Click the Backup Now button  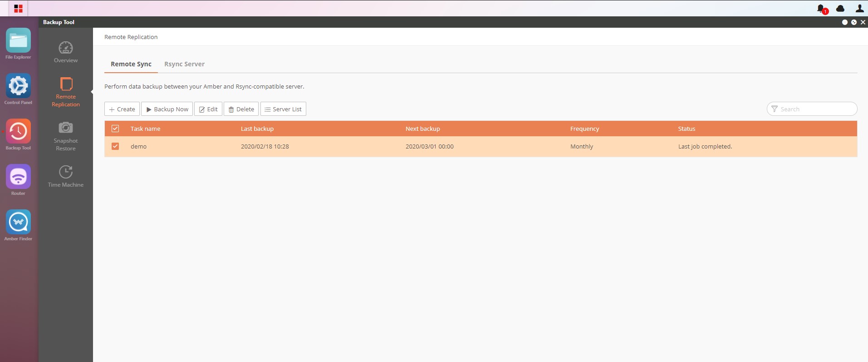tap(167, 109)
